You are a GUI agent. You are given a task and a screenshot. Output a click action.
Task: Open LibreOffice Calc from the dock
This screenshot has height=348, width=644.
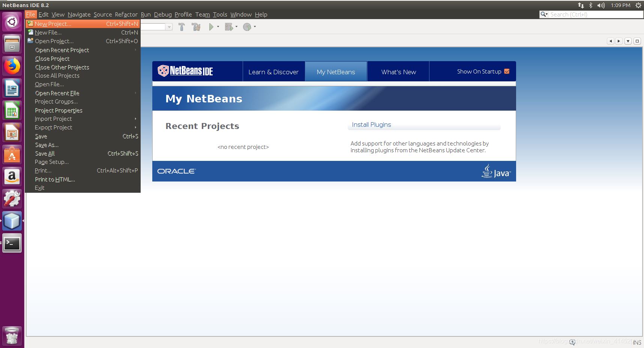pyautogui.click(x=12, y=111)
